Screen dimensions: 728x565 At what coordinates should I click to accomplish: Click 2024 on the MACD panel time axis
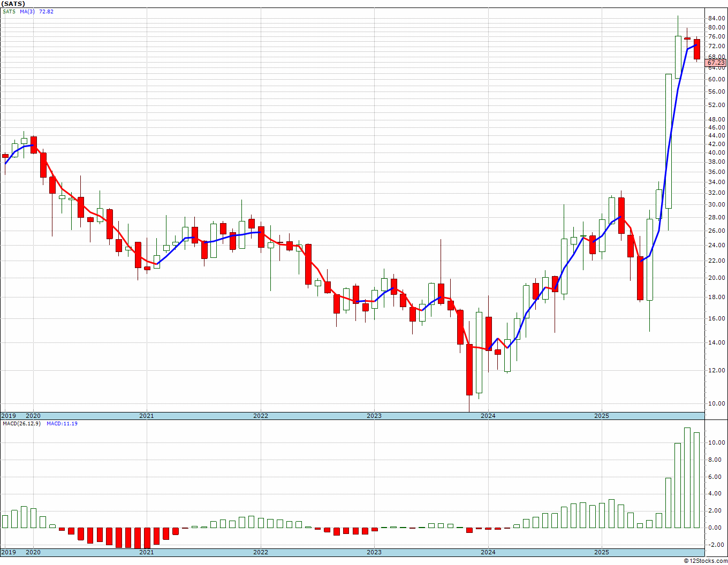(488, 552)
